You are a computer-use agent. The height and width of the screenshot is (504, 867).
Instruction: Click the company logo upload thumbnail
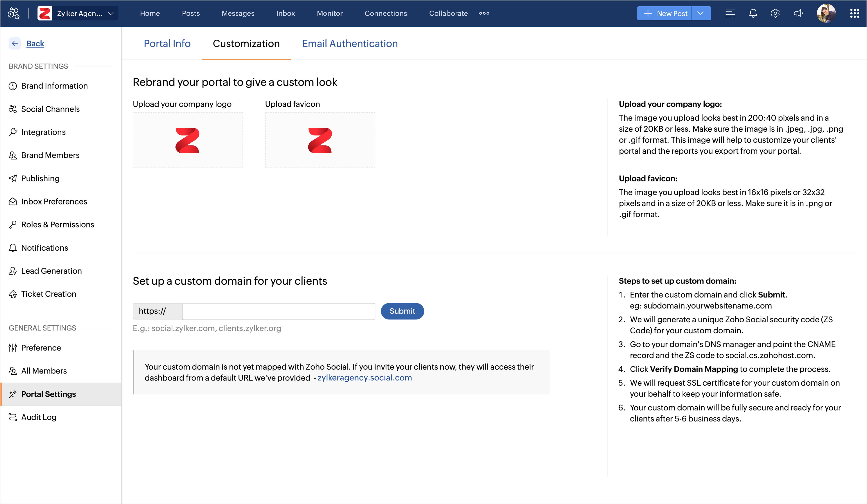coord(187,140)
